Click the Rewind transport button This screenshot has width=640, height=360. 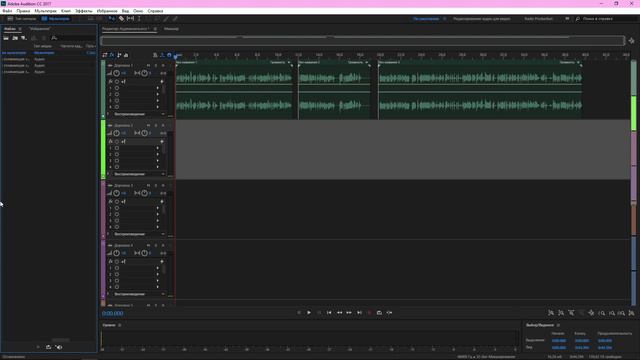[339, 313]
